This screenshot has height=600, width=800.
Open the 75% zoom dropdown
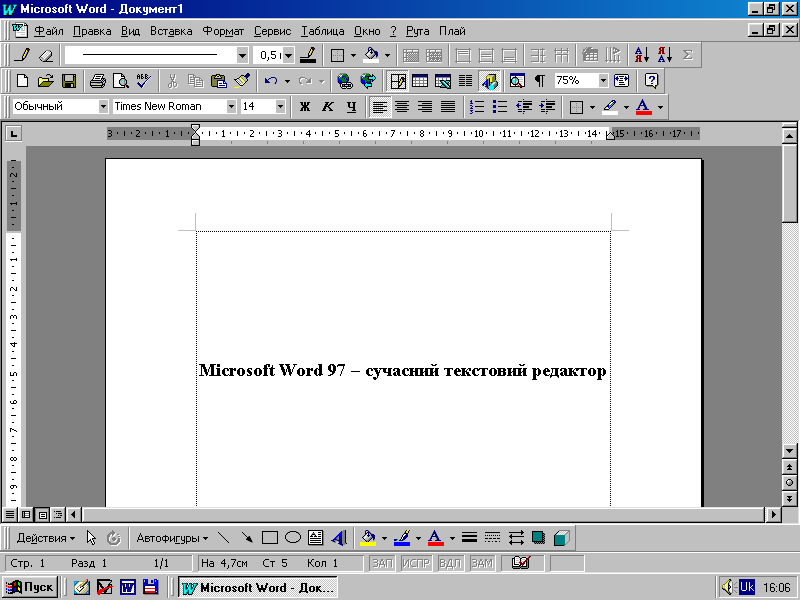pos(604,81)
